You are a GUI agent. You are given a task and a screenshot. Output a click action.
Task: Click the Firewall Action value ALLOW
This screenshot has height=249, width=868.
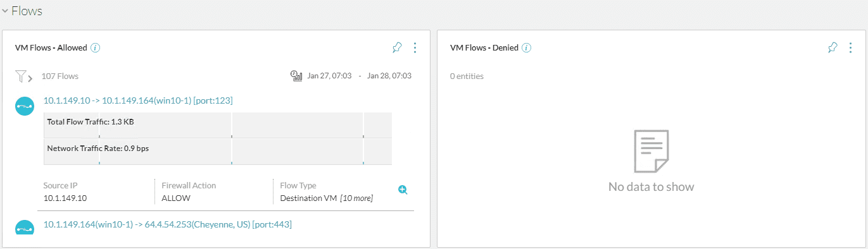pos(176,198)
